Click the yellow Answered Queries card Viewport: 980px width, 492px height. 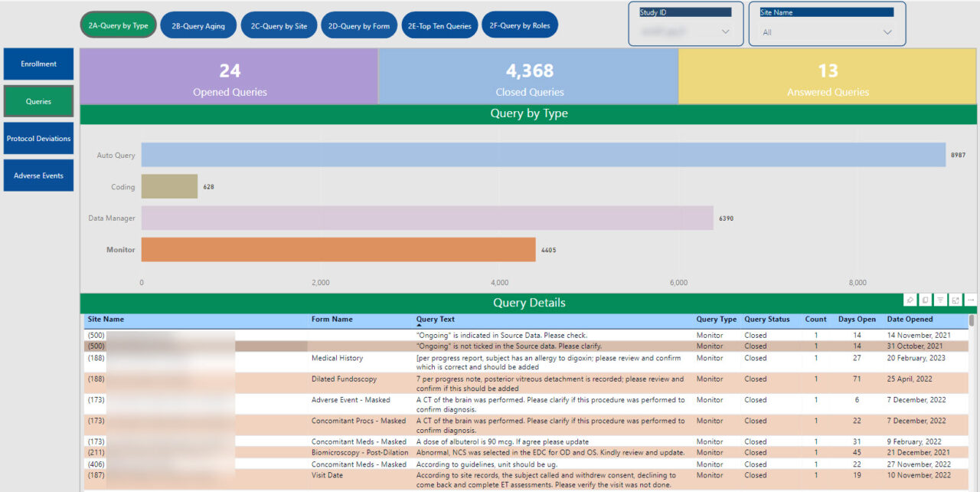828,75
